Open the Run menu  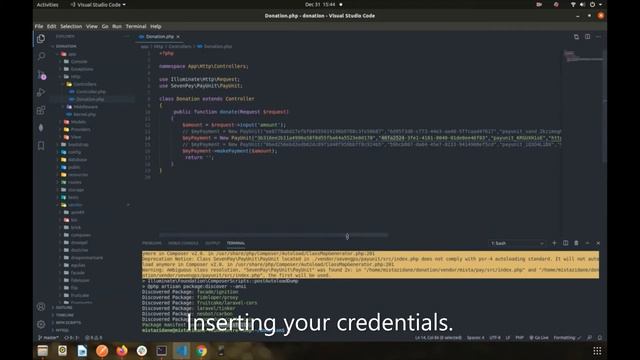117,26
